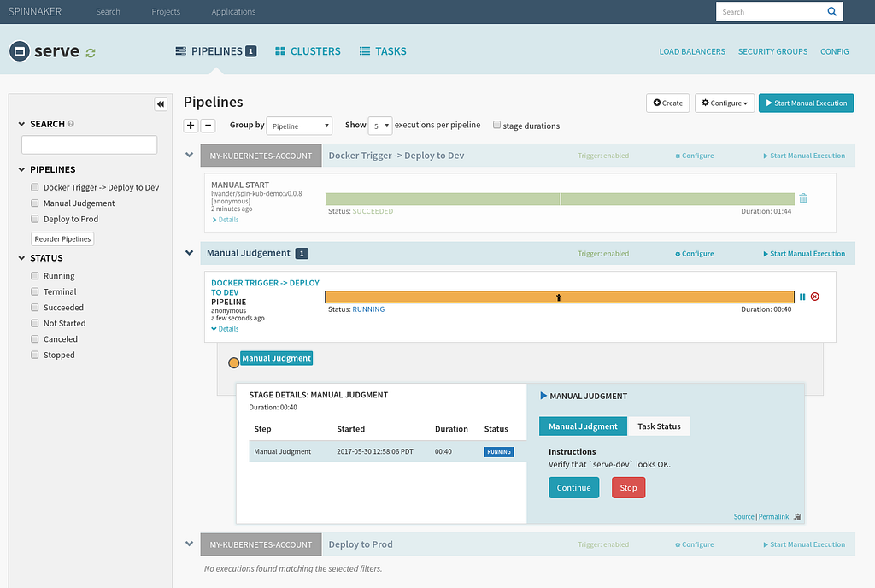The height and width of the screenshot is (588, 875).
Task: Go to SECURITY GROUPS
Action: (x=772, y=51)
